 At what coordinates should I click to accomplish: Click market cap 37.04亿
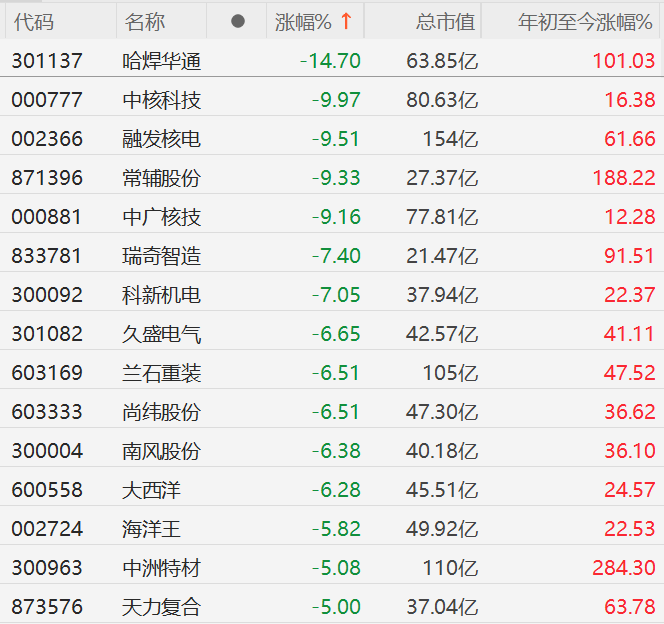[x=442, y=606]
